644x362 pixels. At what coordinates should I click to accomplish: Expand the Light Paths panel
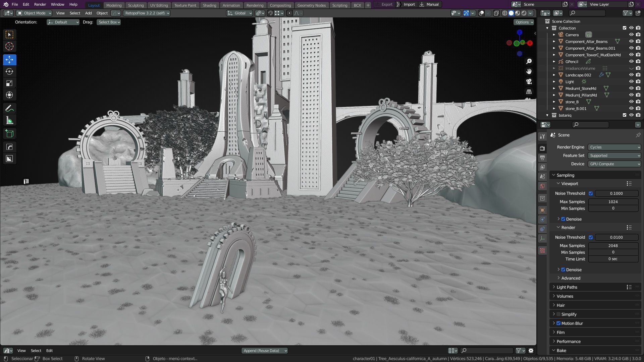click(x=567, y=287)
